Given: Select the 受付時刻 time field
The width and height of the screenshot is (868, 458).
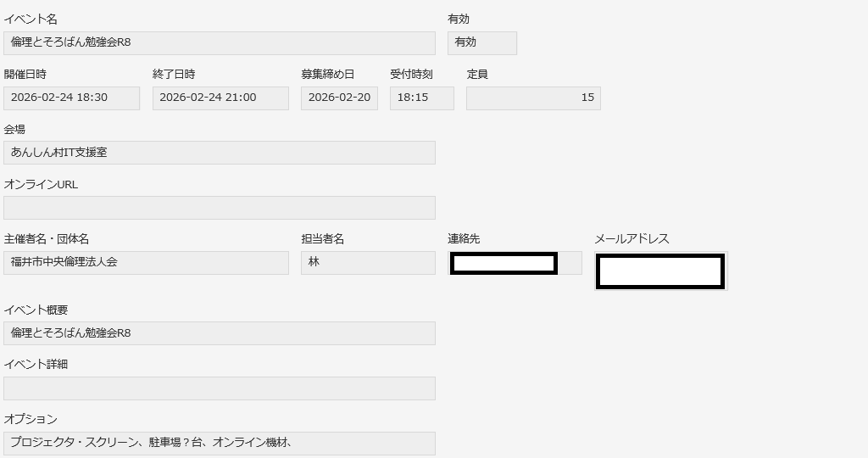Looking at the screenshot, I should (x=421, y=98).
